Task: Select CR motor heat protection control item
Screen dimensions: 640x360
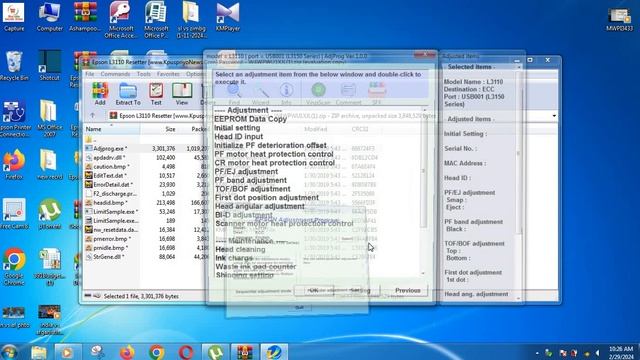Action: point(274,163)
